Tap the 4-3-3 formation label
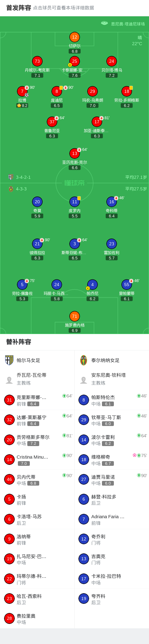149x644 pixels. point(21,189)
